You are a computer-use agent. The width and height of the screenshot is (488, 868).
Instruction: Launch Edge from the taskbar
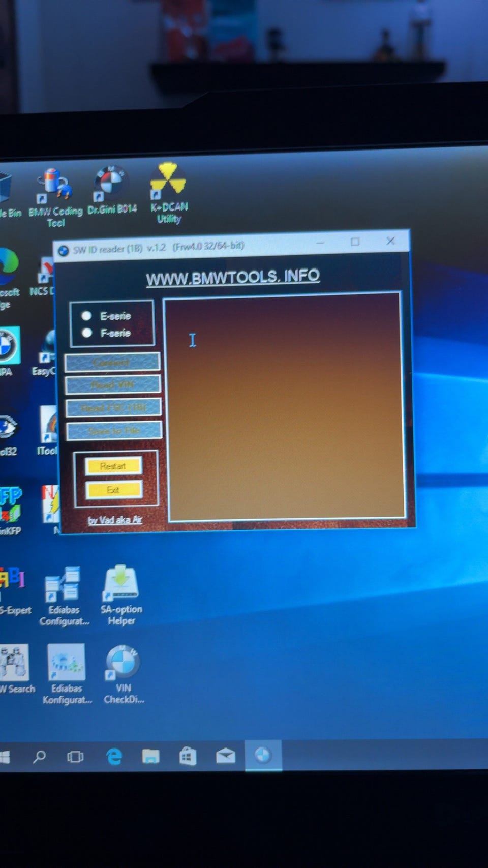point(114,757)
